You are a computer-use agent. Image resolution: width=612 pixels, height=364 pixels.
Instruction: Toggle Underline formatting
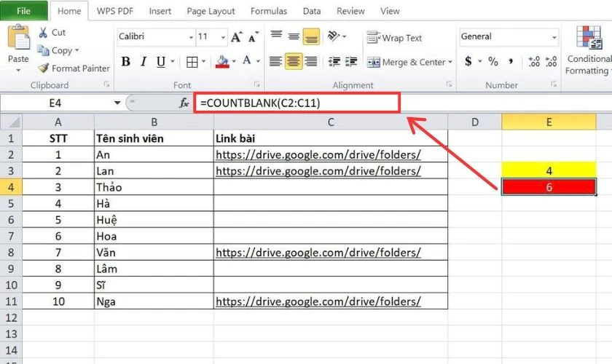(161, 62)
